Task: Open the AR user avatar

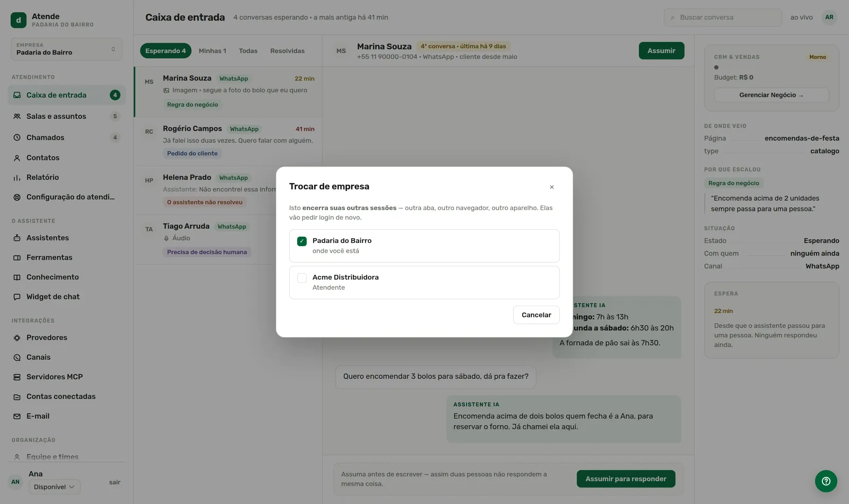Action: (x=829, y=17)
